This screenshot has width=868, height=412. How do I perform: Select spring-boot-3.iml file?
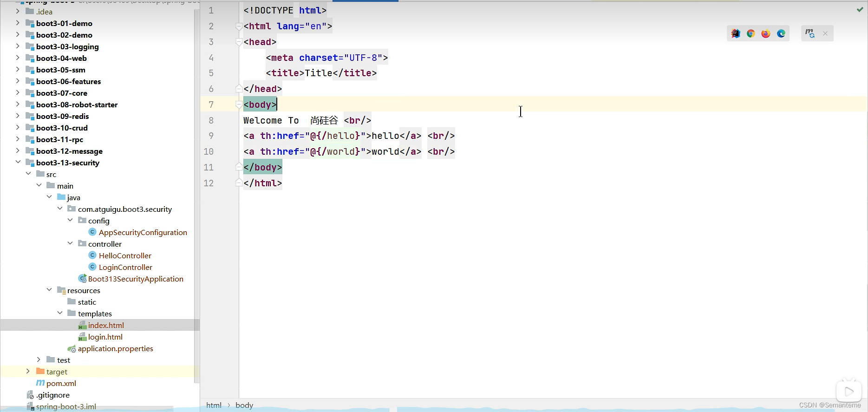coord(66,406)
